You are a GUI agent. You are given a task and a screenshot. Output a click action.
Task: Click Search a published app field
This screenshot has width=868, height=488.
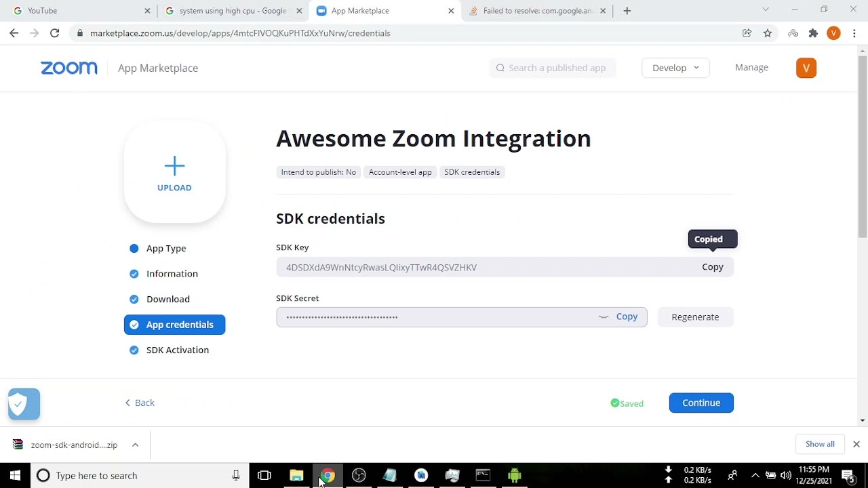coord(553,68)
